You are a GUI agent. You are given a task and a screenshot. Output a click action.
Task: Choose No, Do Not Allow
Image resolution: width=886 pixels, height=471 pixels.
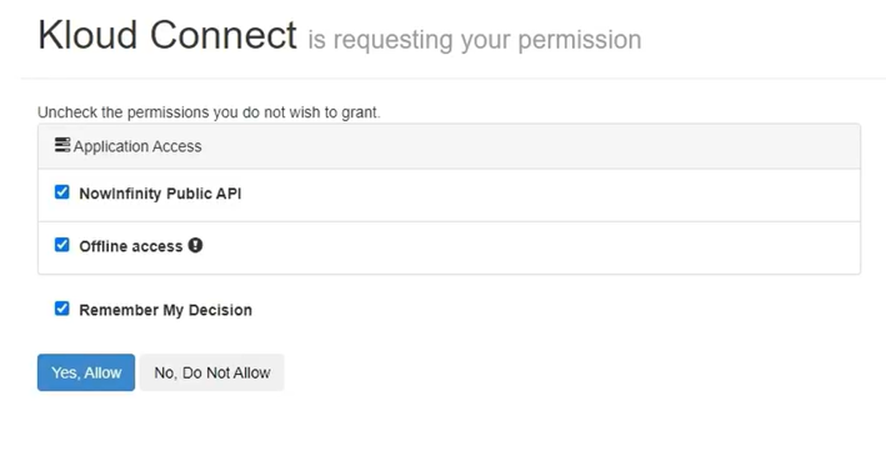pos(212,373)
